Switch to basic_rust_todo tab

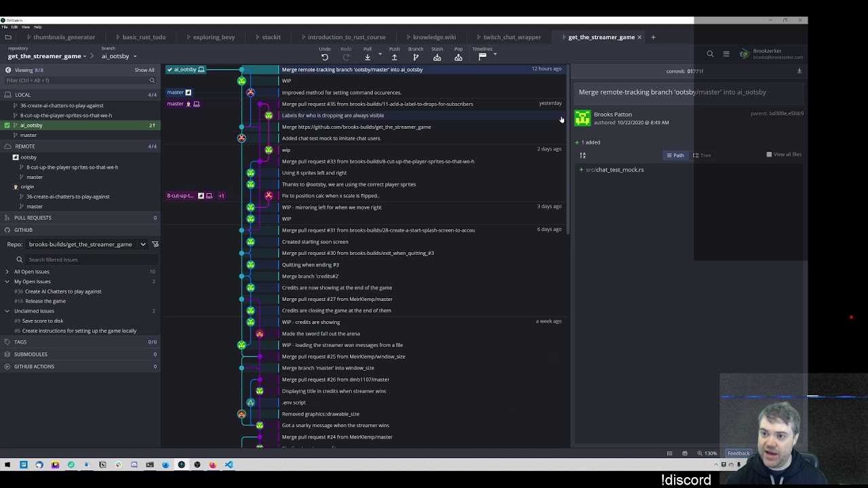(x=144, y=37)
